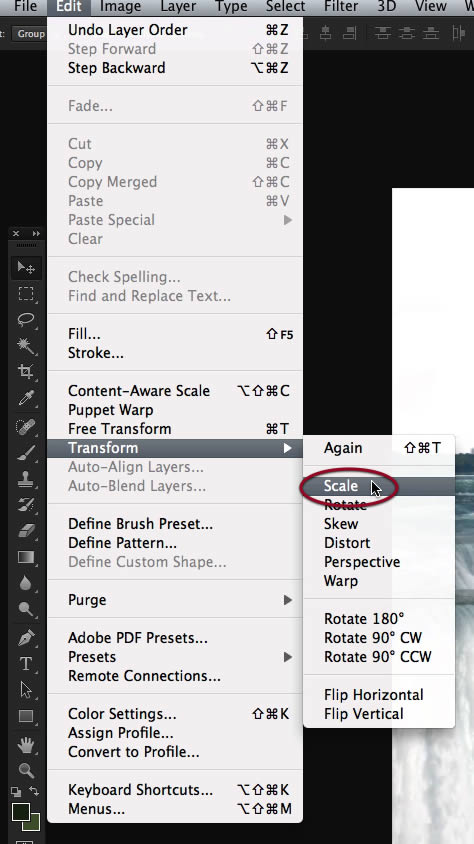Open the File menu

[25, 6]
